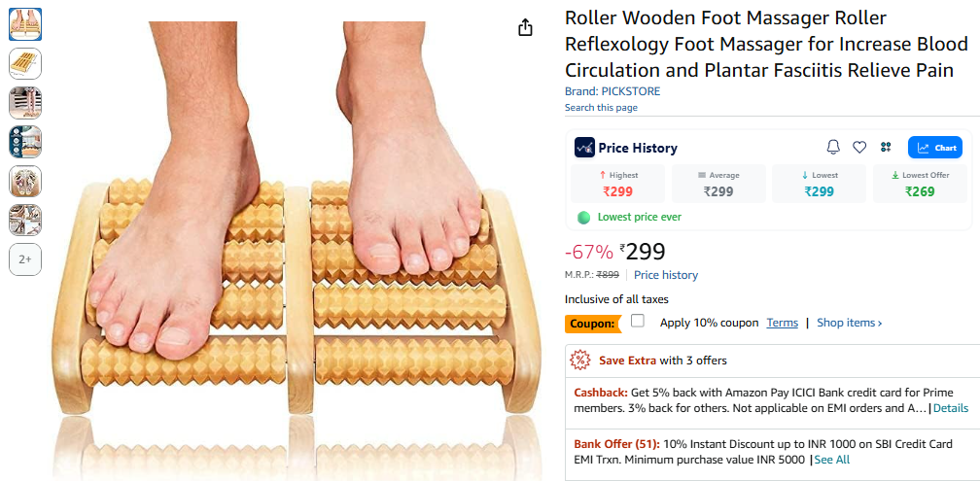
Task: Click the four-squares icon beside the heart
Action: tap(886, 147)
